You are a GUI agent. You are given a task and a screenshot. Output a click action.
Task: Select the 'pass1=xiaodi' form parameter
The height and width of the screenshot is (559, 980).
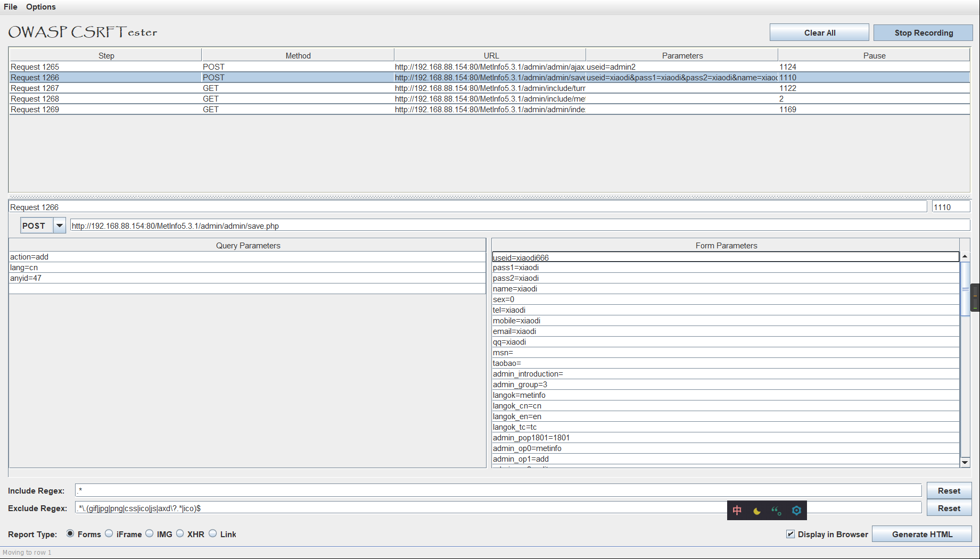pyautogui.click(x=726, y=268)
